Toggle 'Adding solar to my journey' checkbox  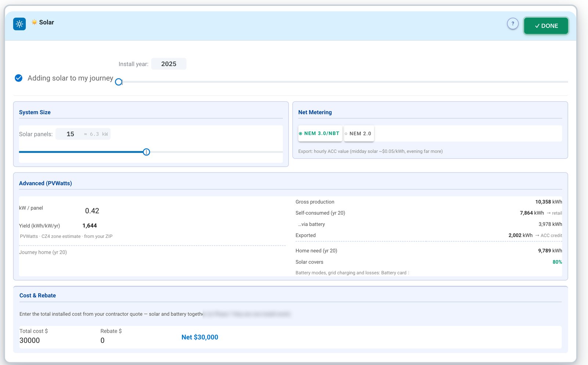(x=18, y=78)
